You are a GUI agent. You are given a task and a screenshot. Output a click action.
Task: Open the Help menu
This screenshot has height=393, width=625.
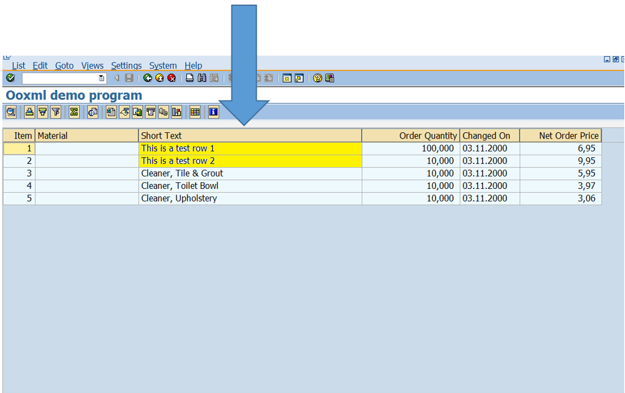[193, 65]
